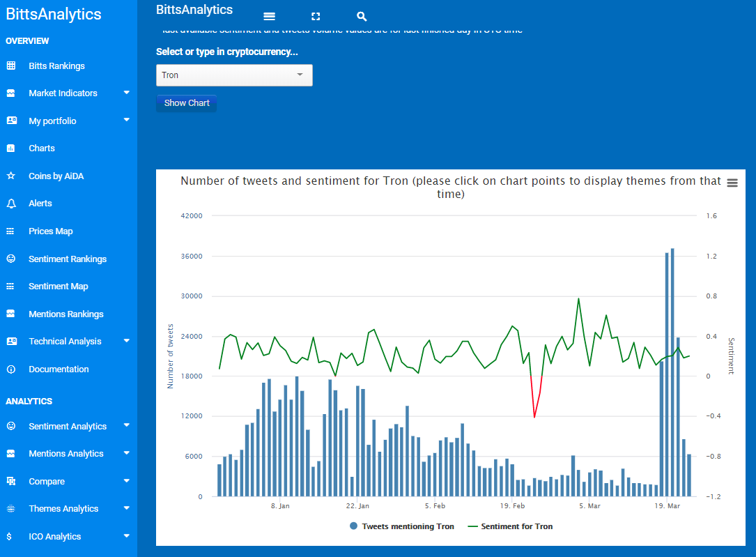
Task: Expand the Compare submenu arrow
Action: click(x=127, y=480)
